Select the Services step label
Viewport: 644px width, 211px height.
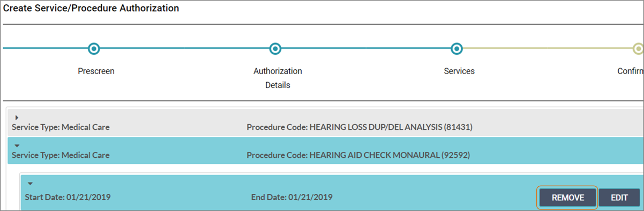(x=459, y=71)
